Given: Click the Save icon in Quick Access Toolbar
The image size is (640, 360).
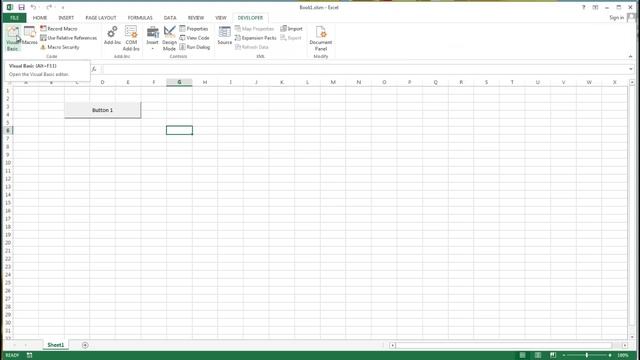Looking at the screenshot, I should coord(22,7).
